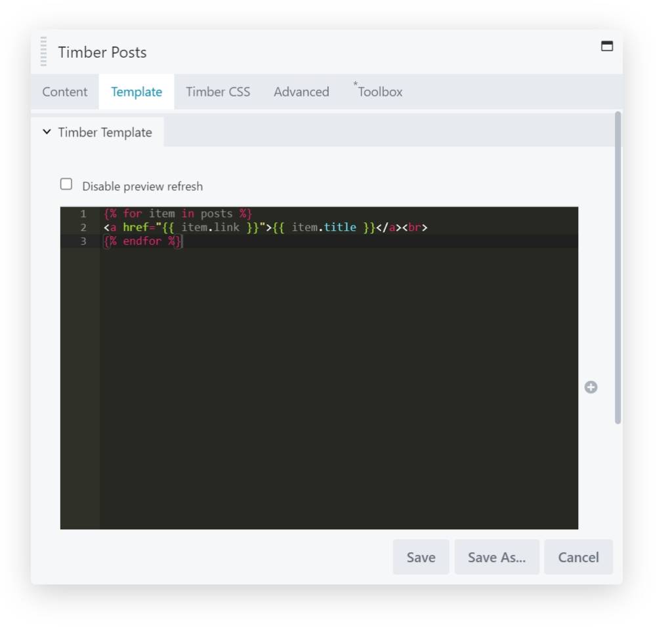Image resolution: width=672 pixels, height=627 pixels.
Task: Save the Timber template
Action: click(x=420, y=557)
